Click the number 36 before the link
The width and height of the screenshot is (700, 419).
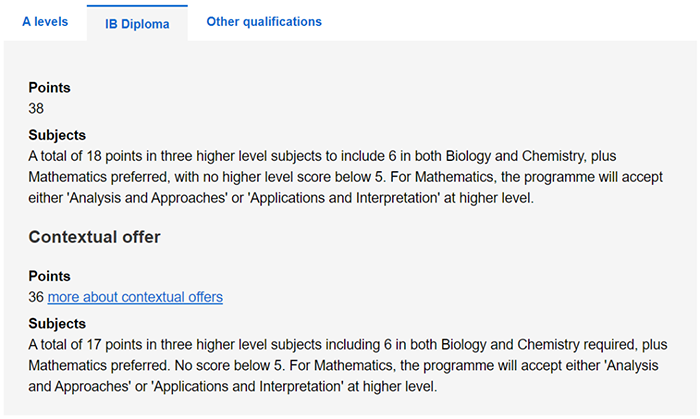[x=36, y=297]
